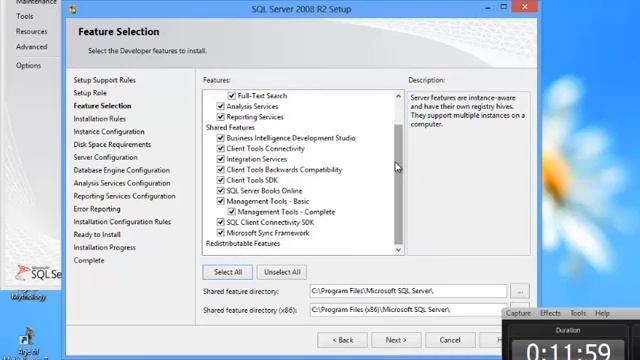Toggle the Client Tools SDK checkbox
Image resolution: width=640 pixels, height=360 pixels.
[x=220, y=180]
